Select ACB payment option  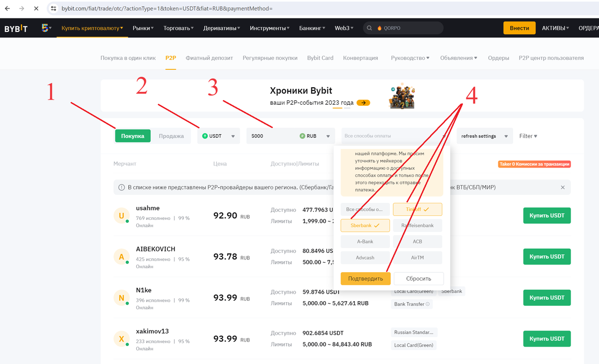(x=417, y=241)
